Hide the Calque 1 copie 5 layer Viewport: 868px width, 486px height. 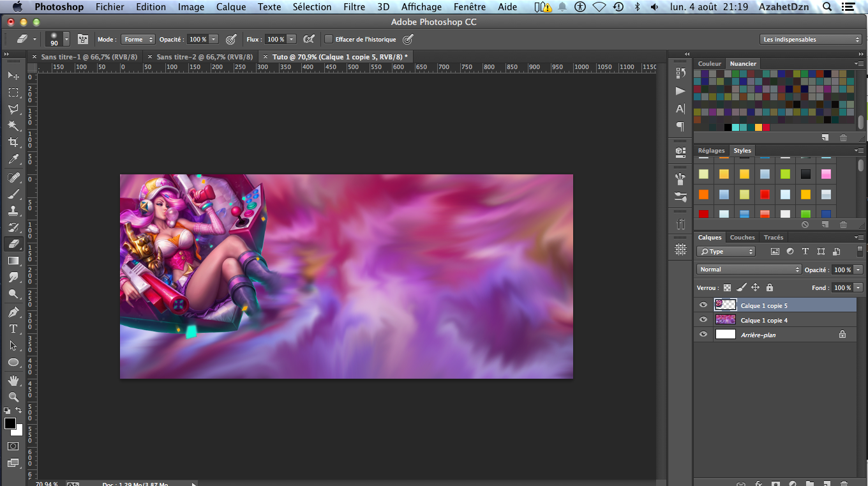pyautogui.click(x=703, y=305)
